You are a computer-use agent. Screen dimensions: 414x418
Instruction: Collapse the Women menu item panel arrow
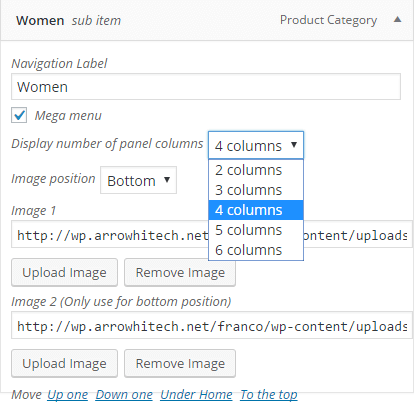pyautogui.click(x=397, y=19)
